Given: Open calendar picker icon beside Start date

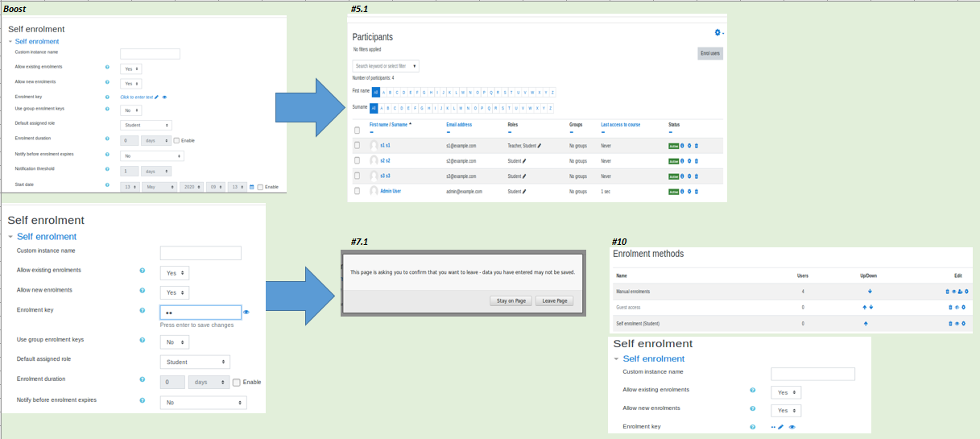Looking at the screenshot, I should 252,187.
